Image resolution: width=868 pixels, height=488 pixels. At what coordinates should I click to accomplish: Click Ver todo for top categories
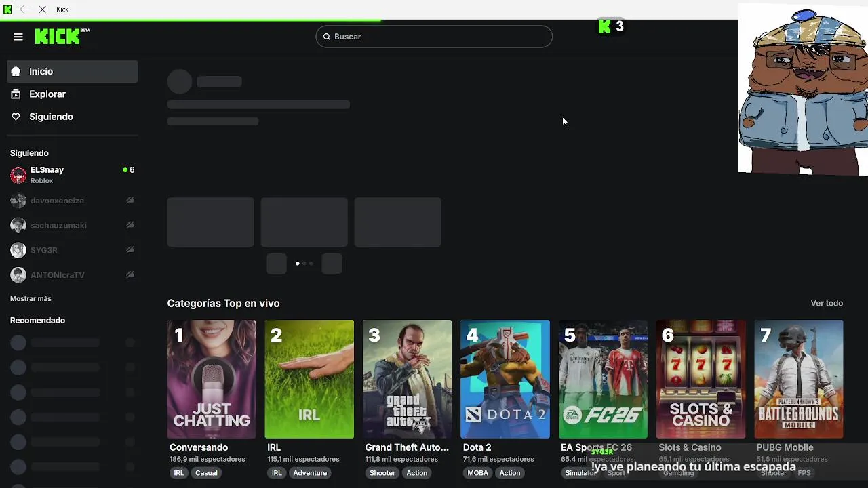[827, 303]
